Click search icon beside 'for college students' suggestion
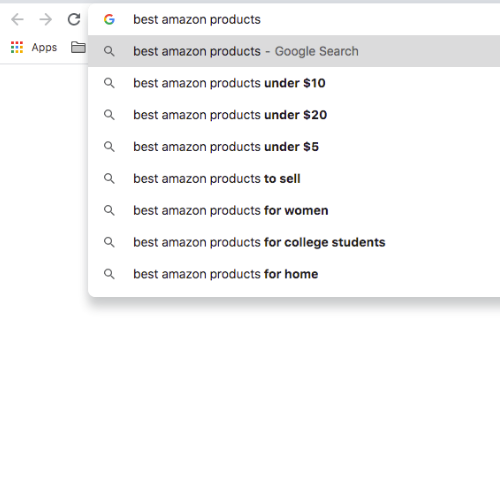Image resolution: width=500 pixels, height=500 pixels. pos(109,242)
